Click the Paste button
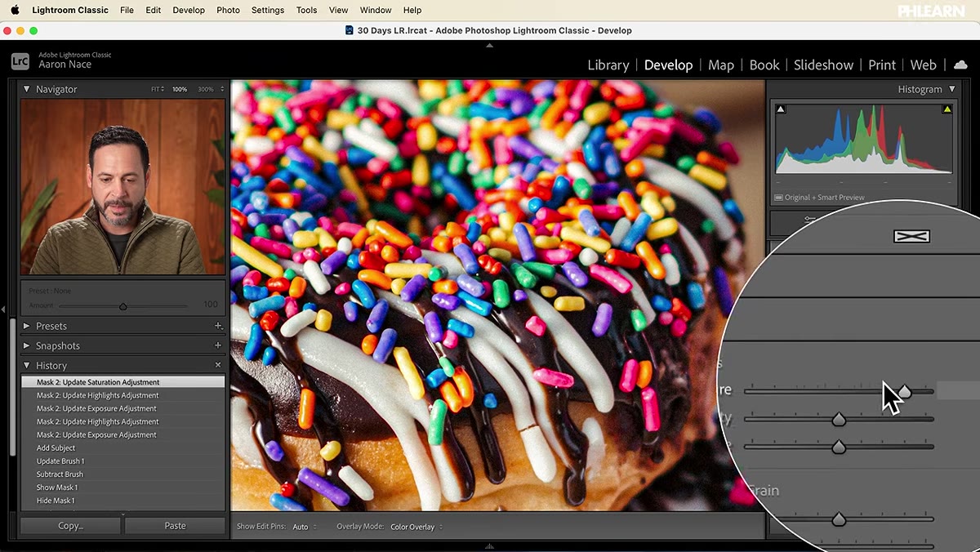This screenshot has width=980, height=552. pos(175,526)
